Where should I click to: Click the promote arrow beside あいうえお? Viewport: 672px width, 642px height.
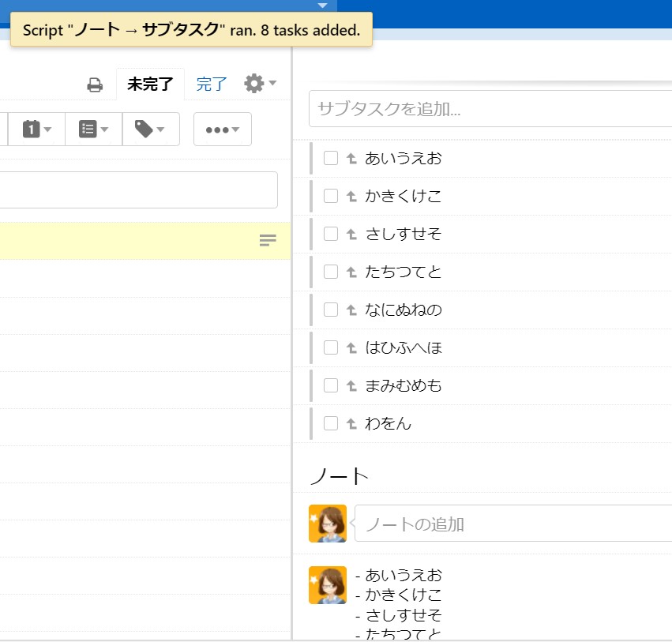(x=352, y=159)
